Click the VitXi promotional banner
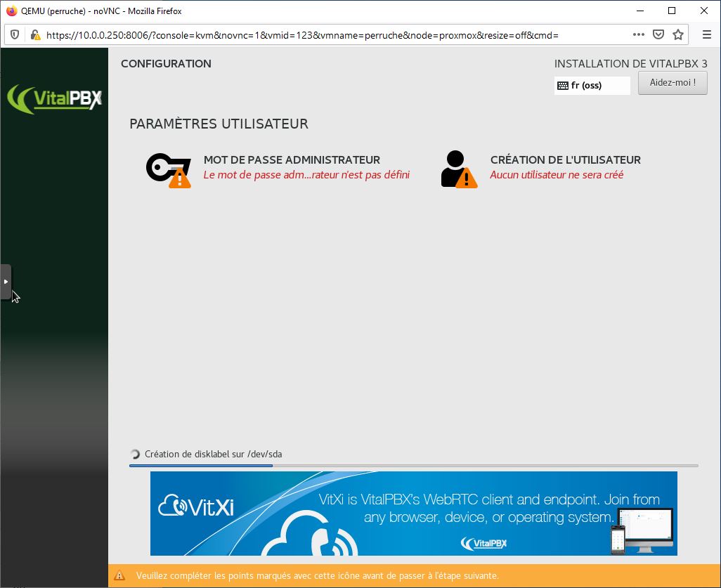 [413, 513]
